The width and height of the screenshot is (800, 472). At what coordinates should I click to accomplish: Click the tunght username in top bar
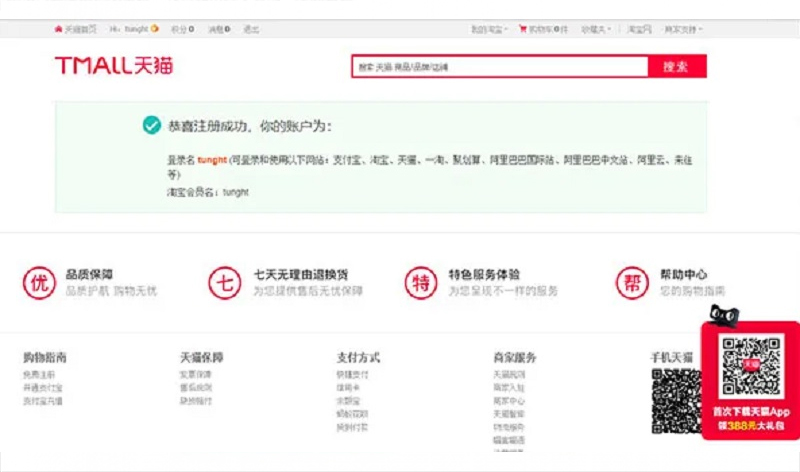point(136,29)
